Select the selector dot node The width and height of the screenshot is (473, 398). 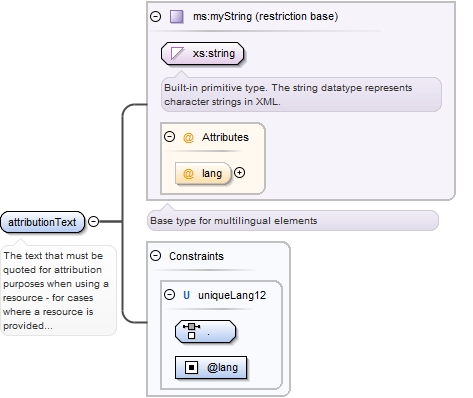pos(205,332)
